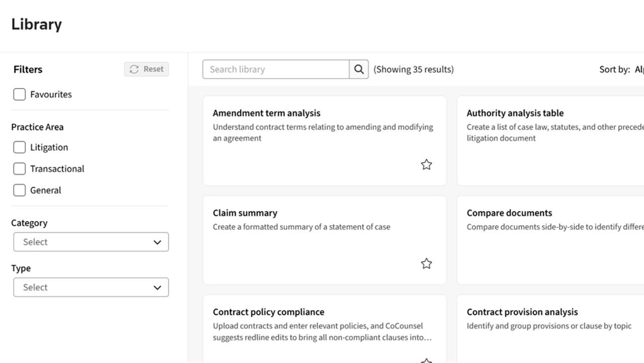Star the Claim summary card
The width and height of the screenshot is (644, 363).
[426, 263]
